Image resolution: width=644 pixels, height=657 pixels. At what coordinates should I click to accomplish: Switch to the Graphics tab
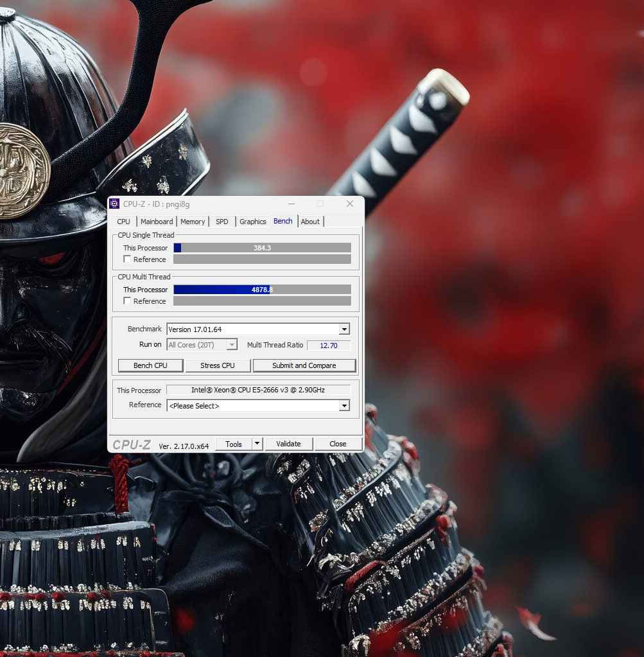[252, 221]
